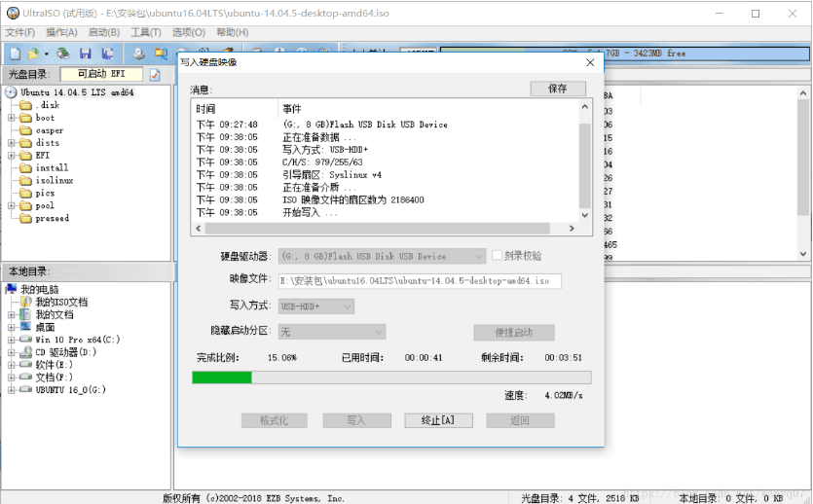Click the 返回 return button
The height and width of the screenshot is (504, 813).
point(520,420)
